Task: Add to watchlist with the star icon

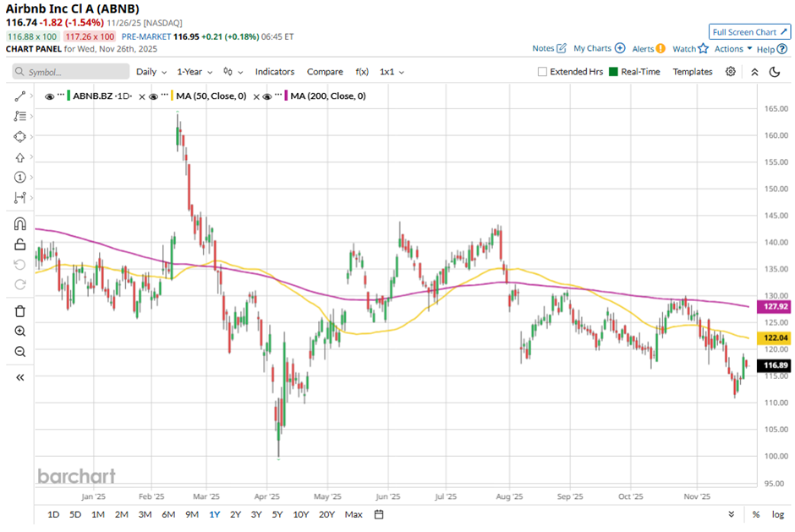Action: (703, 49)
